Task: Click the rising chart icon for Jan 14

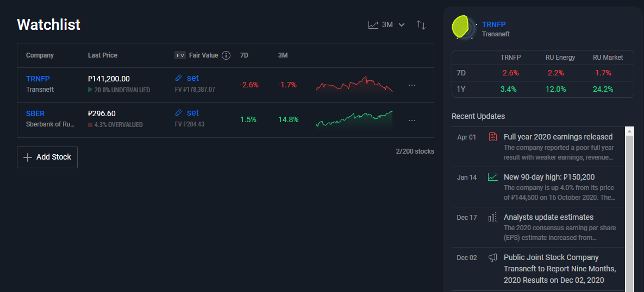Action: (x=493, y=177)
